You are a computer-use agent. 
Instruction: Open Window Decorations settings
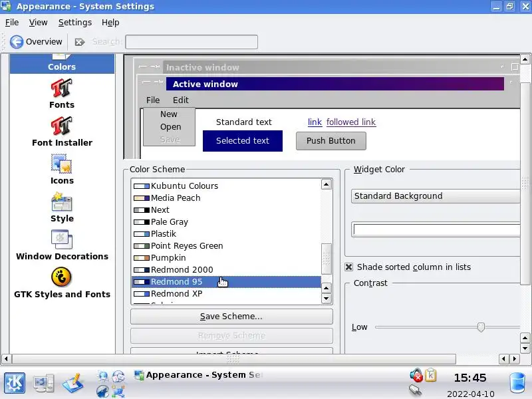pyautogui.click(x=62, y=245)
